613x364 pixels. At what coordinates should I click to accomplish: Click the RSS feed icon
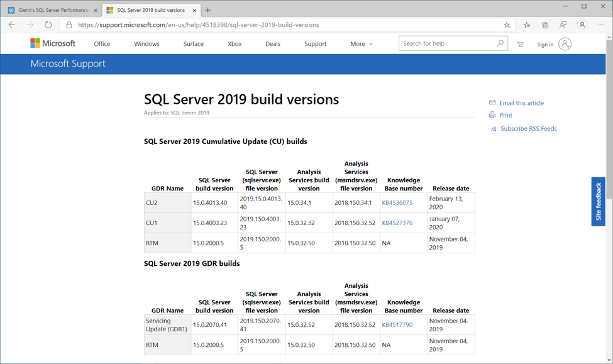[494, 129]
